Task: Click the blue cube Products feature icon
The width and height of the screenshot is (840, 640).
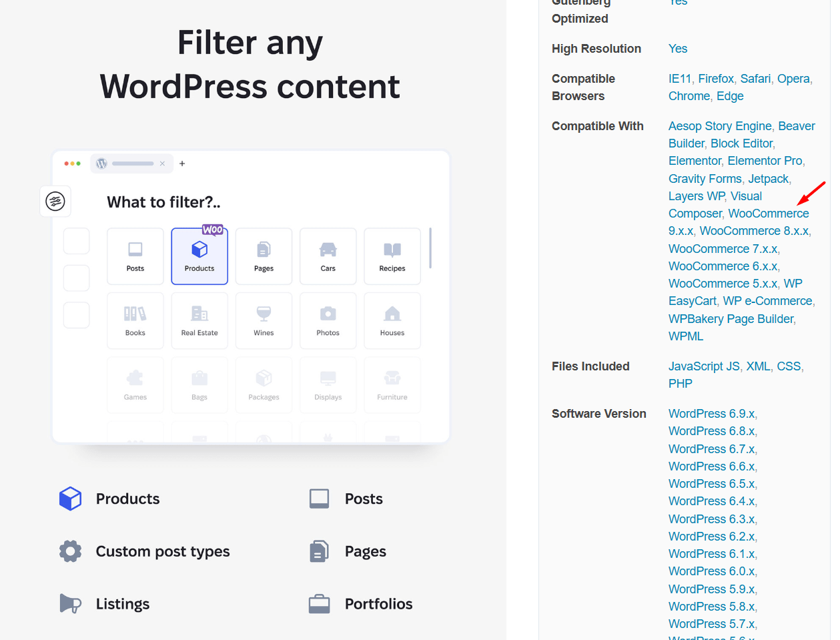Action: (70, 499)
